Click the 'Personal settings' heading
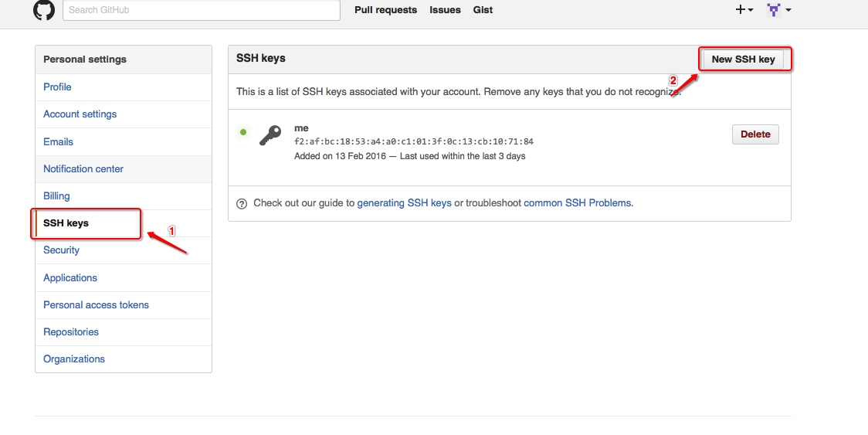 pyautogui.click(x=85, y=59)
